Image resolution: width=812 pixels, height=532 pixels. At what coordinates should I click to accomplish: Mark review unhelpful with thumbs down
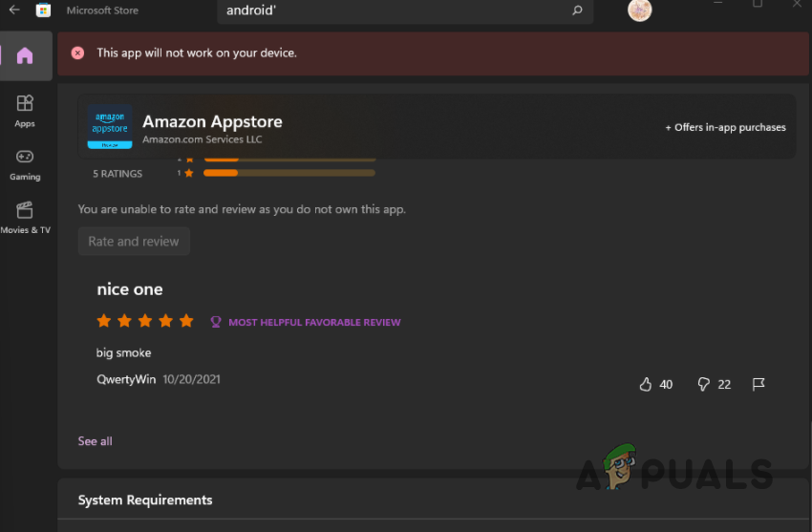[703, 384]
